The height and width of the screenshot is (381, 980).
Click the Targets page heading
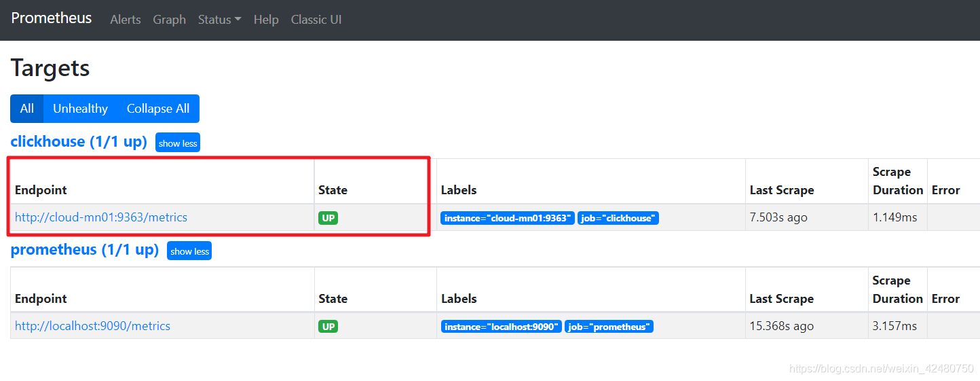(x=50, y=68)
